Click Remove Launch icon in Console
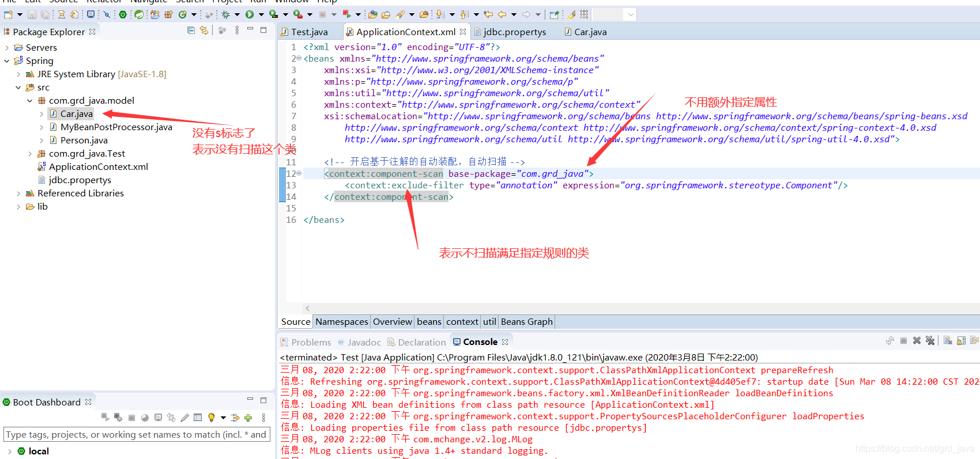 pos(917,341)
